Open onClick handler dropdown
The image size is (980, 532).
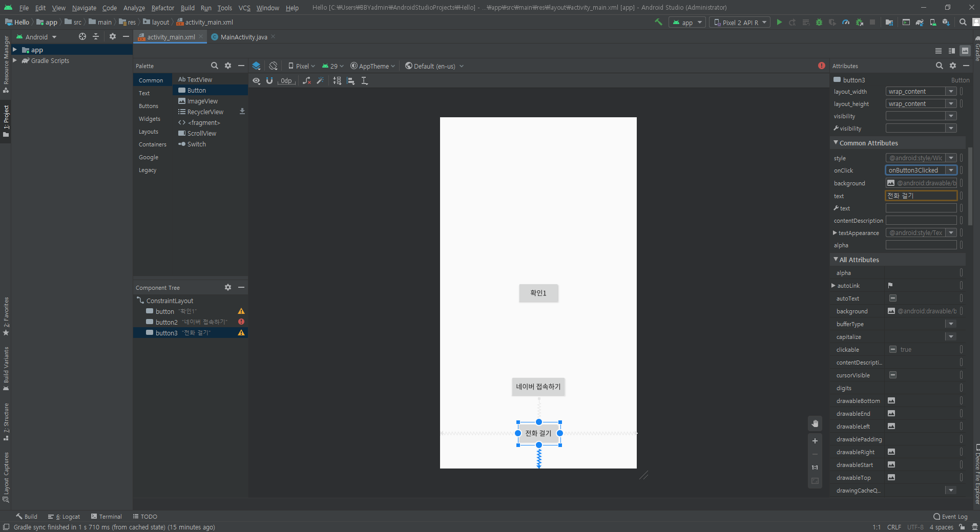pos(951,171)
